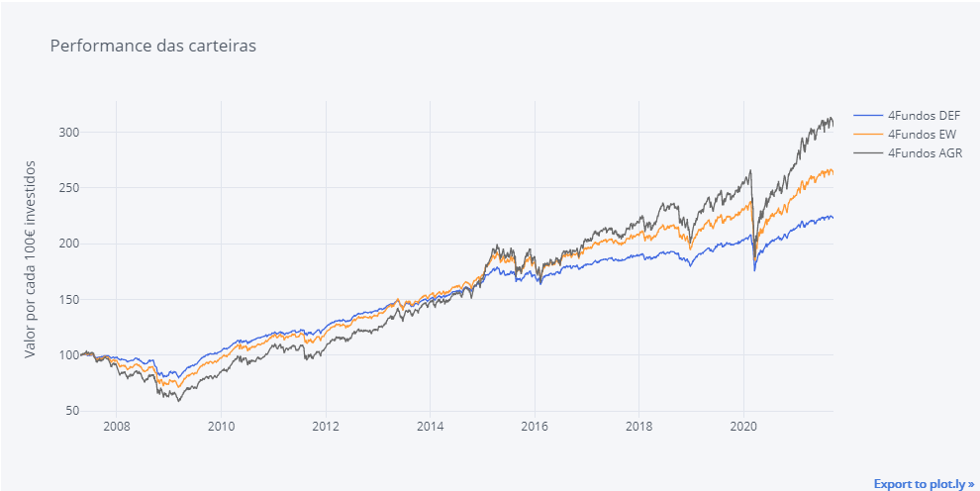Select the 2016 x-axis tick label

tap(535, 428)
